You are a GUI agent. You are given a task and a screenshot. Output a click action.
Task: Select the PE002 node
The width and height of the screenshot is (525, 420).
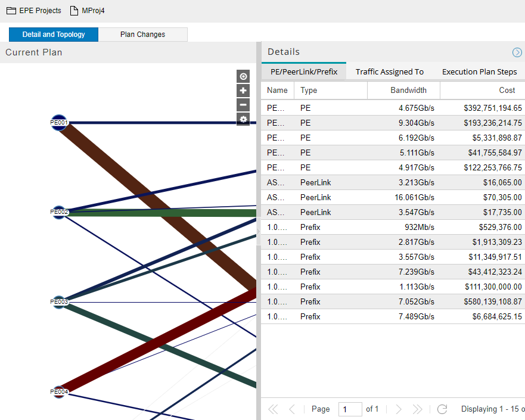click(59, 212)
